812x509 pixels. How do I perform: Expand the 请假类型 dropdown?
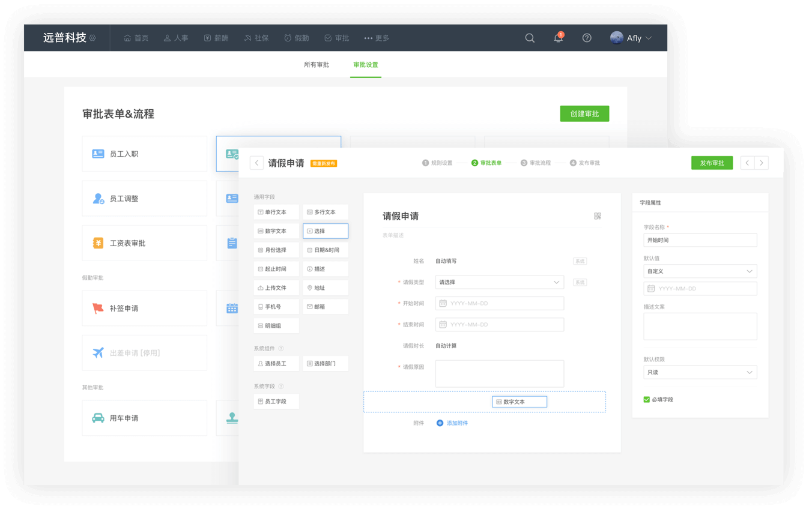[x=556, y=282]
